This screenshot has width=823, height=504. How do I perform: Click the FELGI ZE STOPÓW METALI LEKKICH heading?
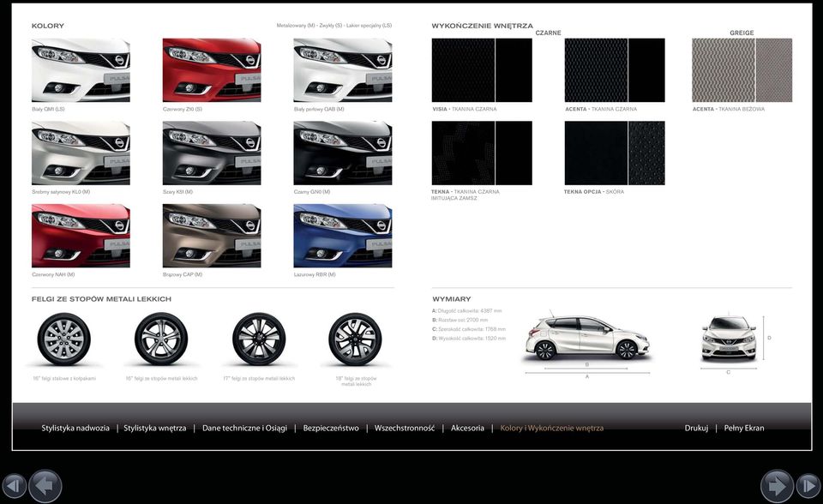pos(101,299)
